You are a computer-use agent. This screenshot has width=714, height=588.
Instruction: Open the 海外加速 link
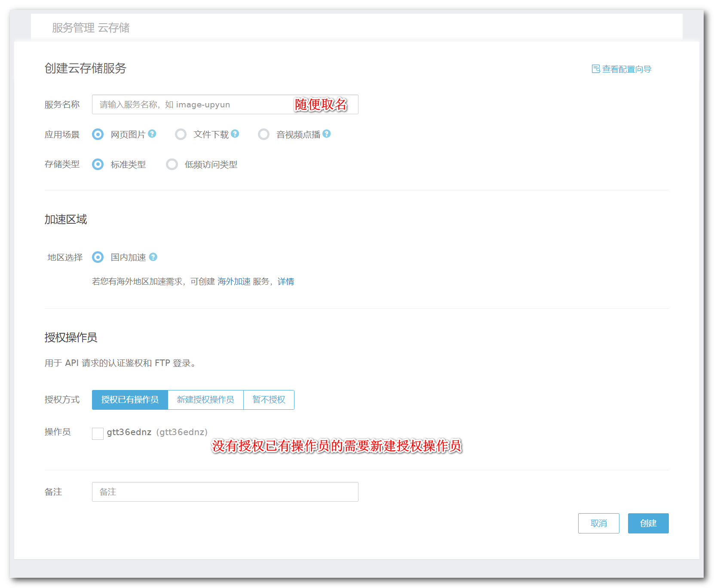coord(234,282)
